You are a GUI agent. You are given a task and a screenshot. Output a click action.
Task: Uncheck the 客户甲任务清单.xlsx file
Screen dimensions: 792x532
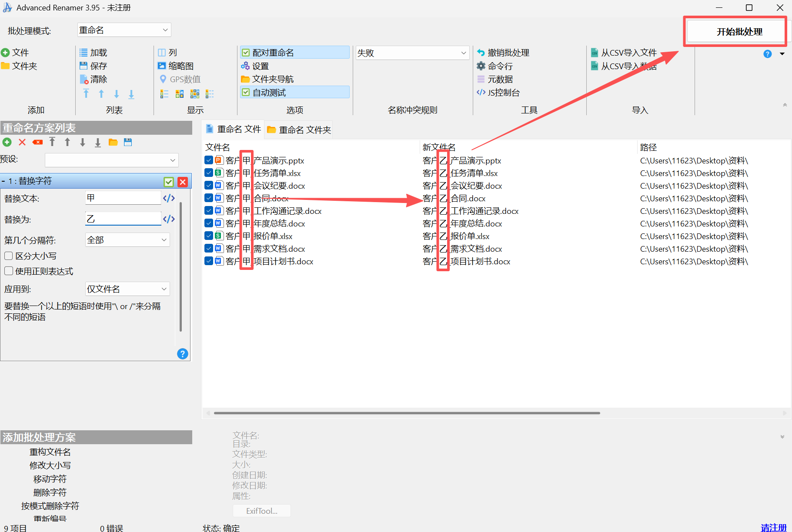point(209,173)
